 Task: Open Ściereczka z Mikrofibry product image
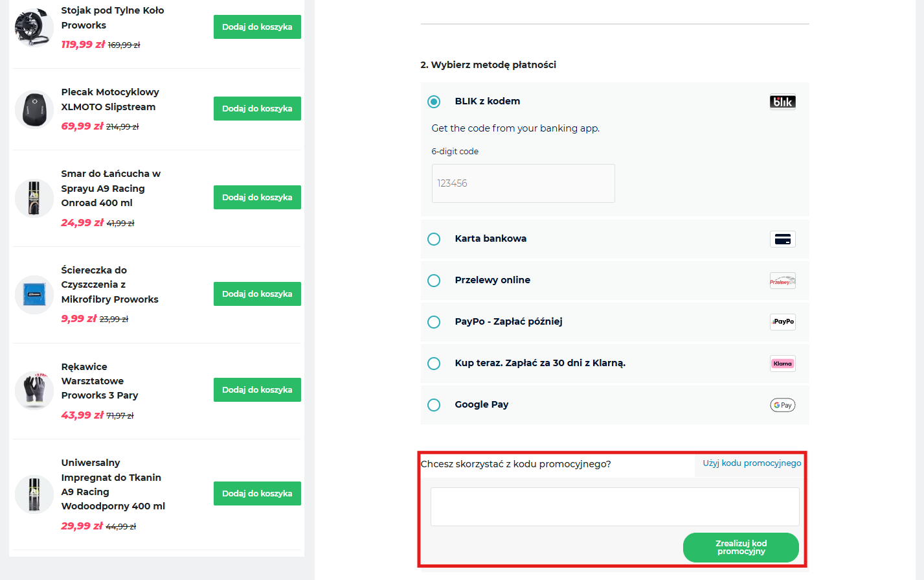click(34, 294)
